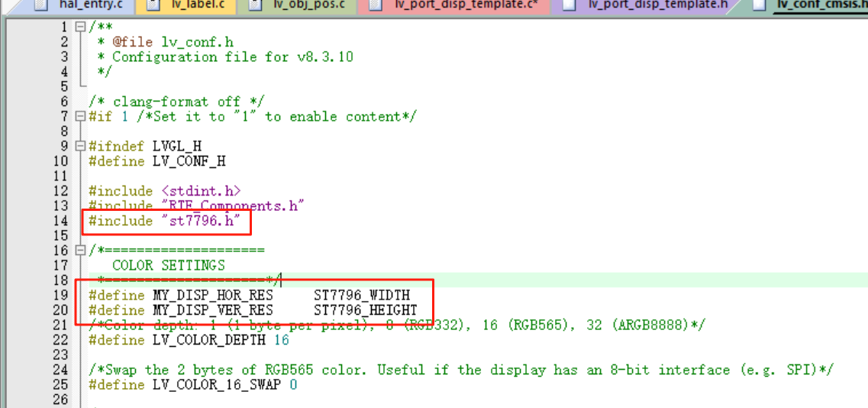Click the text "@file lv_conf.h"
868x408 pixels.
pyautogui.click(x=173, y=41)
